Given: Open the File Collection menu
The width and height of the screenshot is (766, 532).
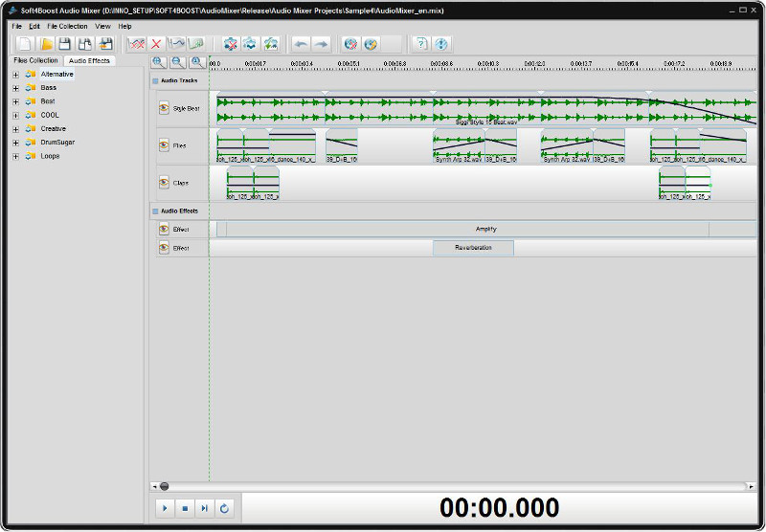Looking at the screenshot, I should point(67,26).
